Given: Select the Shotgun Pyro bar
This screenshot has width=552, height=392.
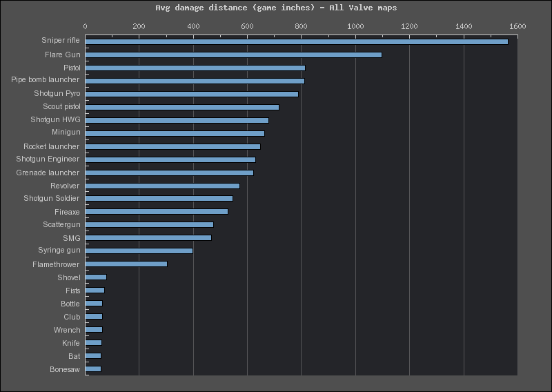Looking at the screenshot, I should tap(192, 94).
